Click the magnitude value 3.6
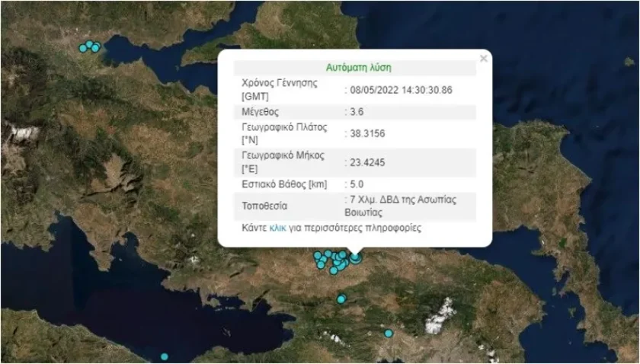Viewport: 640px width, 364px height. (x=357, y=112)
